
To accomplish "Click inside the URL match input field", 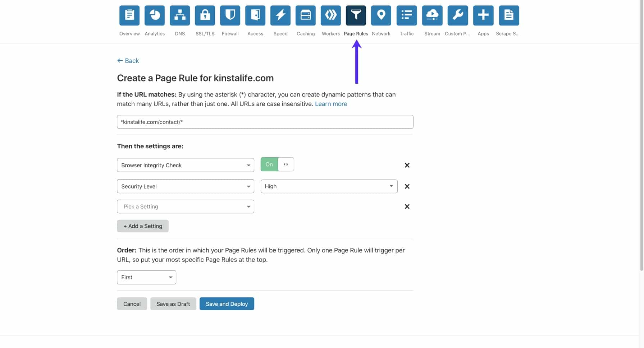I will click(265, 122).
